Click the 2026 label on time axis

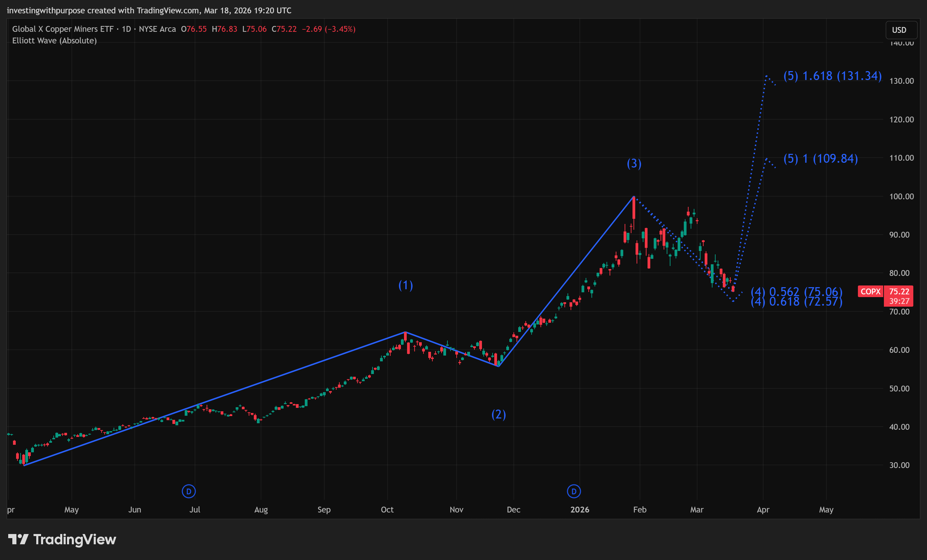point(579,510)
